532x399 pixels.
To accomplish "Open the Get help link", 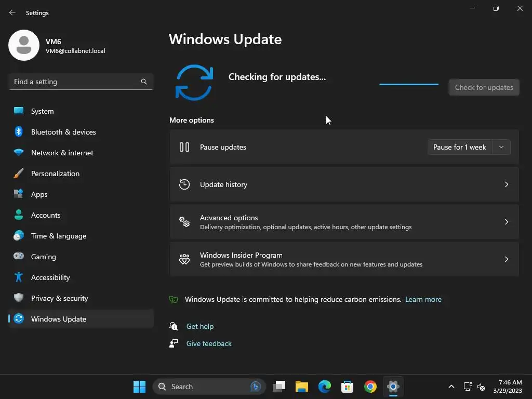I will click(200, 326).
